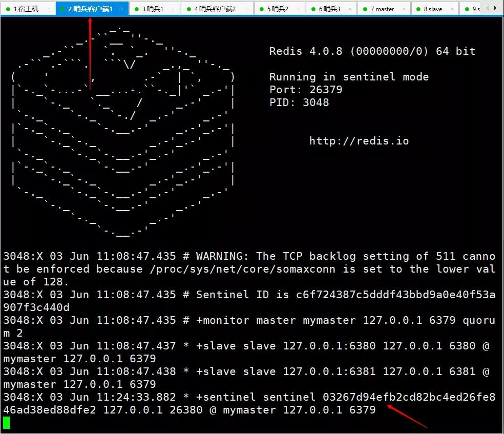Close the '1 宿主机' tab
Image resolution: width=504 pixels, height=434 pixels.
point(49,9)
